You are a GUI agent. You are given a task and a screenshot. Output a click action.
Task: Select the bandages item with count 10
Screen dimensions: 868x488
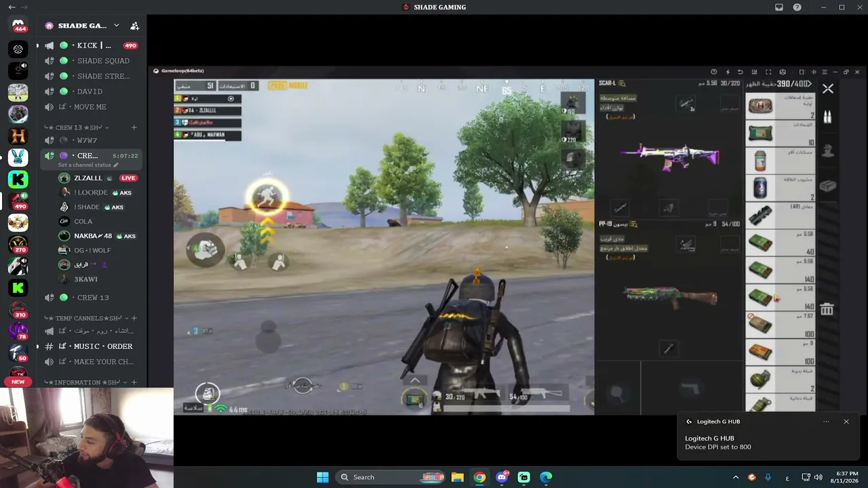tap(780, 133)
